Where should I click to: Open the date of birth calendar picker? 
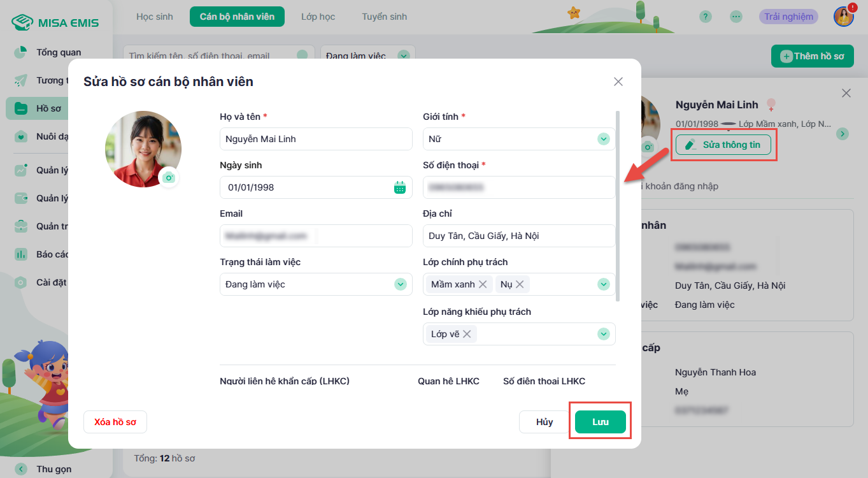click(x=399, y=187)
